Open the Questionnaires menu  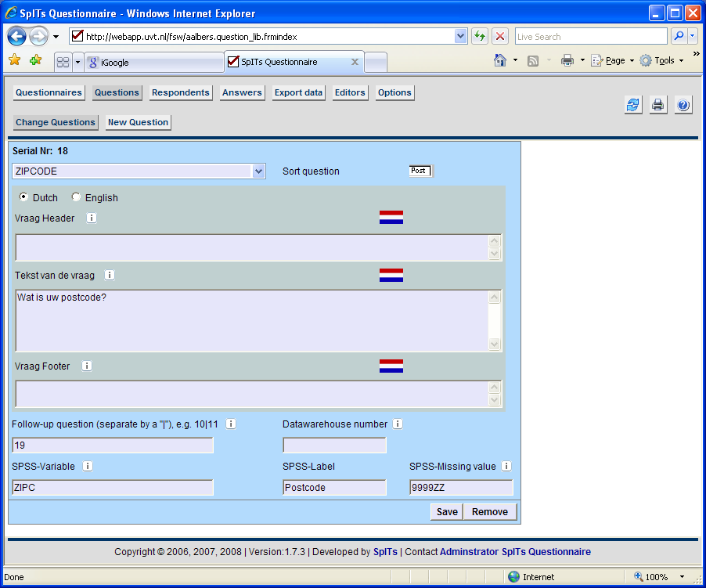coord(49,92)
